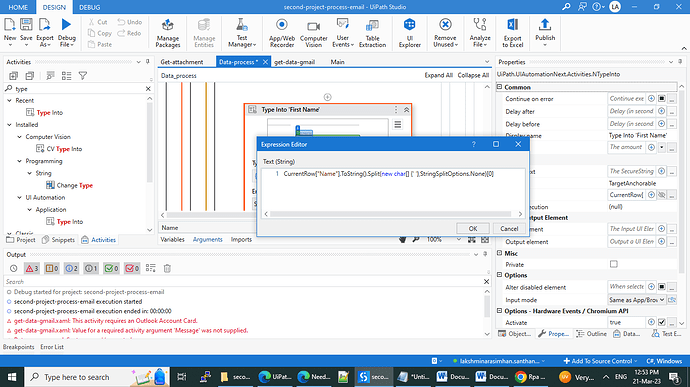Click Cancel in Expression Editor
The width and height of the screenshot is (690, 387).
(509, 229)
